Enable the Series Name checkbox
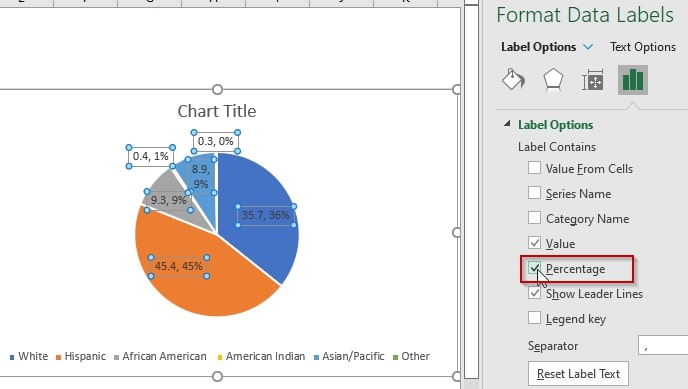This screenshot has height=389, width=688. coord(534,193)
